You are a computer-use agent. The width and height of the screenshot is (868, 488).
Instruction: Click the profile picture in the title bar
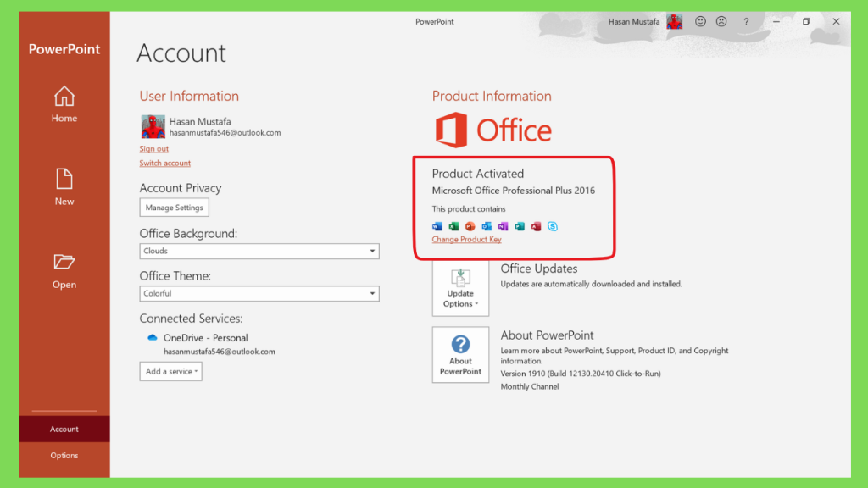point(674,21)
